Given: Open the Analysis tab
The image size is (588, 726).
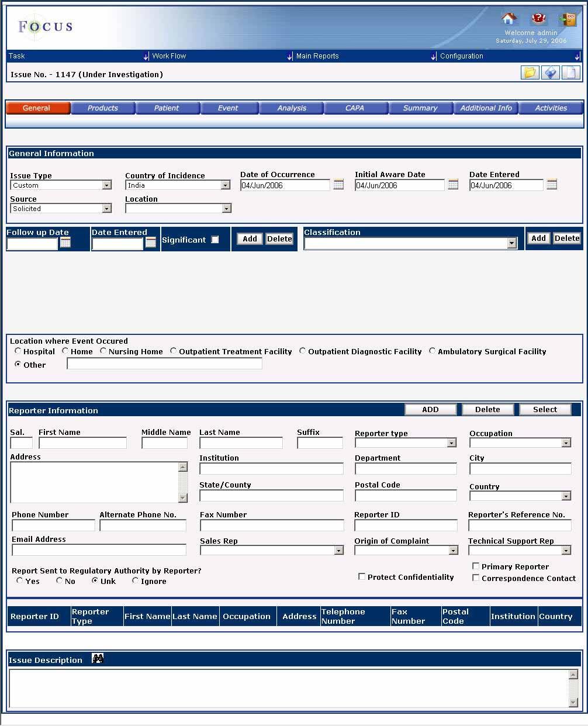Looking at the screenshot, I should (292, 108).
